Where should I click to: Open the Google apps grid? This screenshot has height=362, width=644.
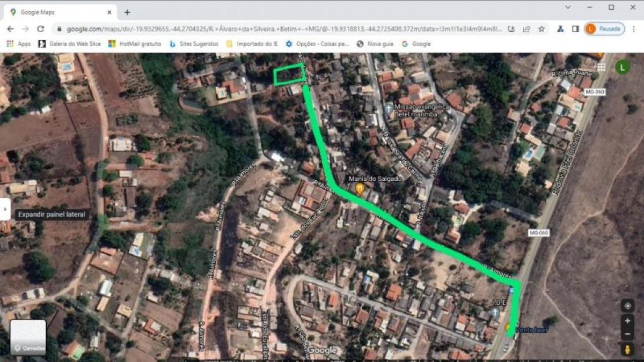[x=601, y=67]
